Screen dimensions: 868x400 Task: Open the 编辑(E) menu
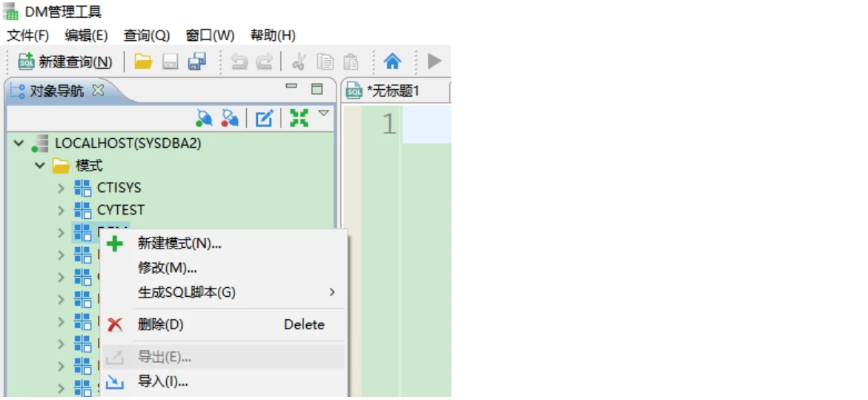tap(86, 36)
